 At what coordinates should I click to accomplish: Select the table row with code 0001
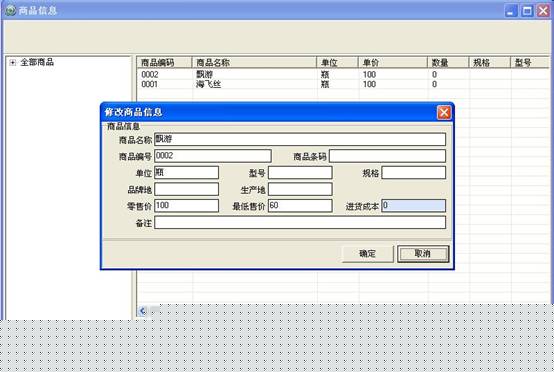(x=343, y=84)
